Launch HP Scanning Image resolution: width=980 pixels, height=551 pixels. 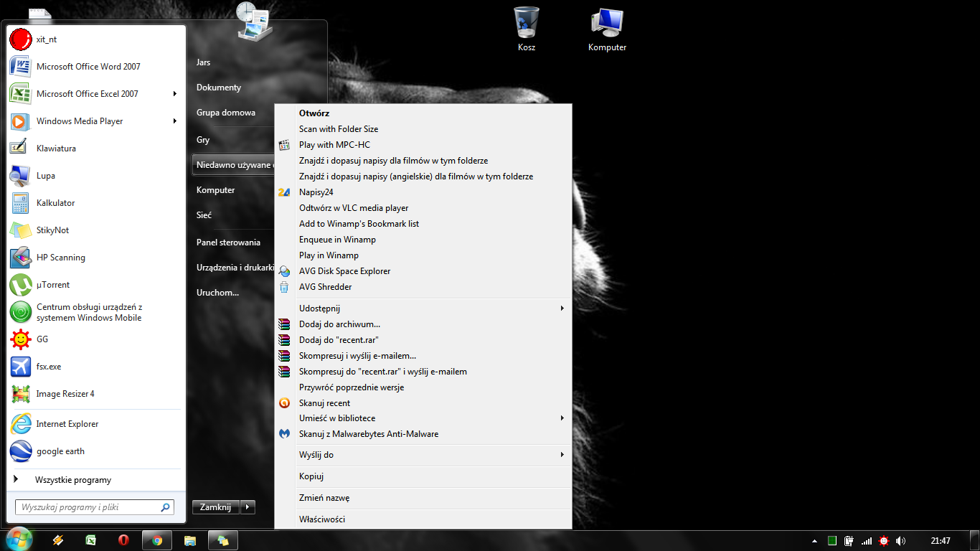click(95, 258)
